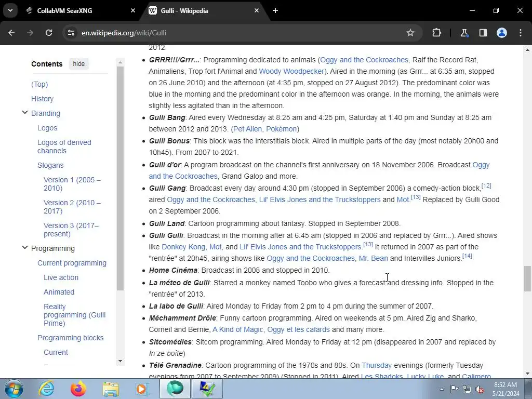Screen dimensions: 532x399
Task: Go back to previous page
Action: coord(11,33)
